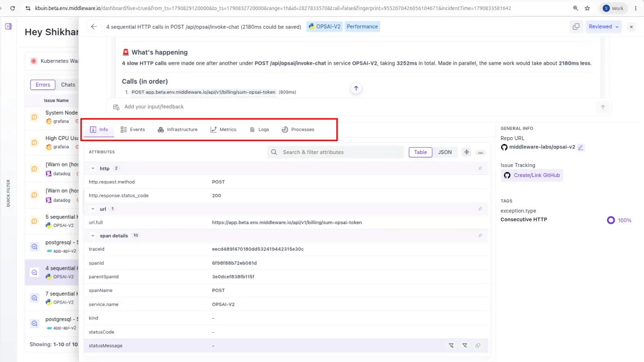
Task: Click the browser address bar URL
Action: coord(273,8)
